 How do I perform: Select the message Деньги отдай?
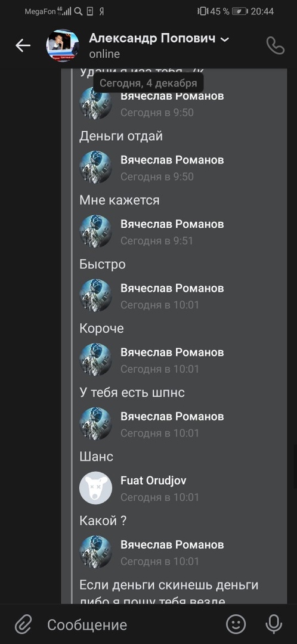tap(121, 136)
